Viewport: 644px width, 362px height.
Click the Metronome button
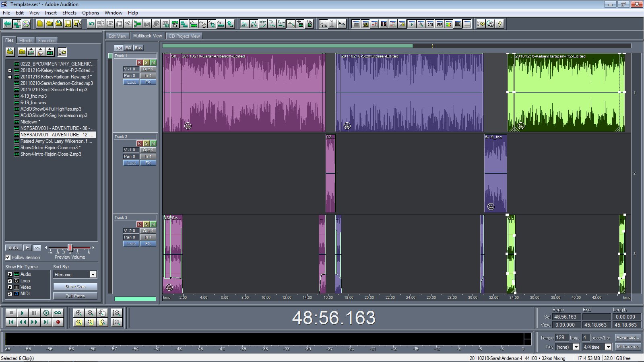[627, 347]
